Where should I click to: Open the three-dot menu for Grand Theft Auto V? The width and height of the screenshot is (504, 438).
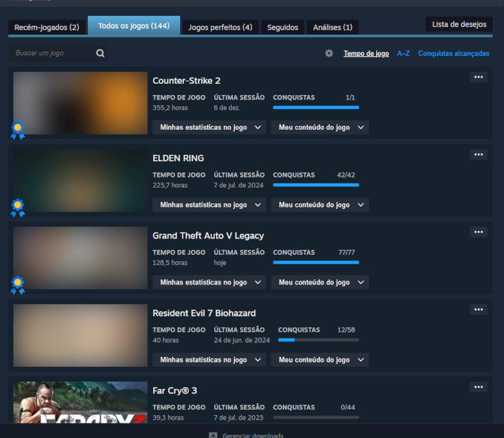point(478,232)
